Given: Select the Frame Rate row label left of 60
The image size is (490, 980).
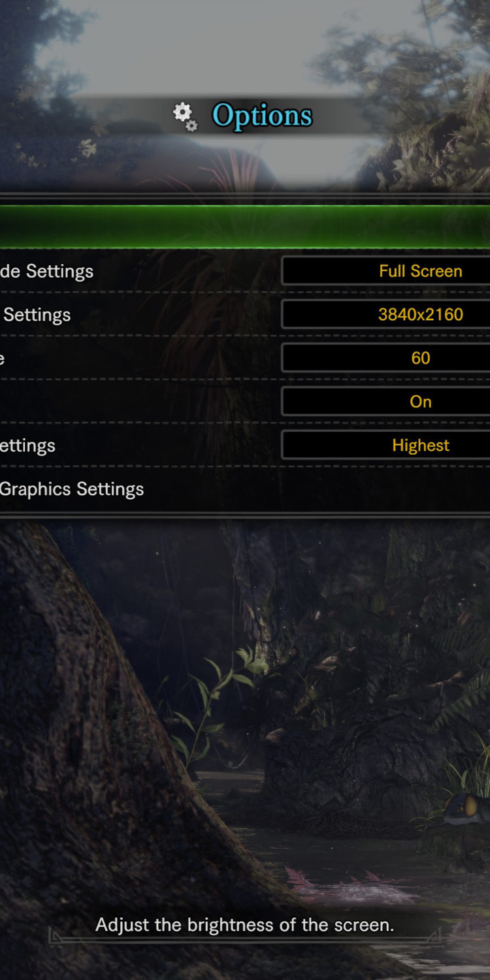Looking at the screenshot, I should [x=3, y=359].
